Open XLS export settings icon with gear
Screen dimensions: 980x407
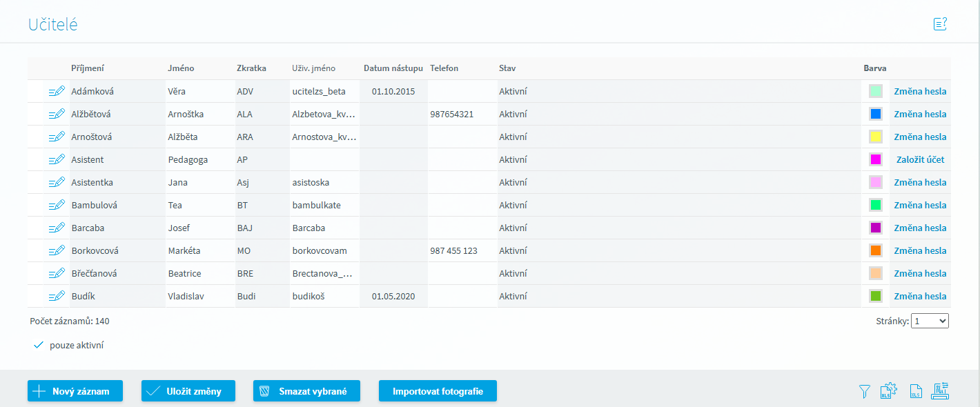tap(889, 390)
